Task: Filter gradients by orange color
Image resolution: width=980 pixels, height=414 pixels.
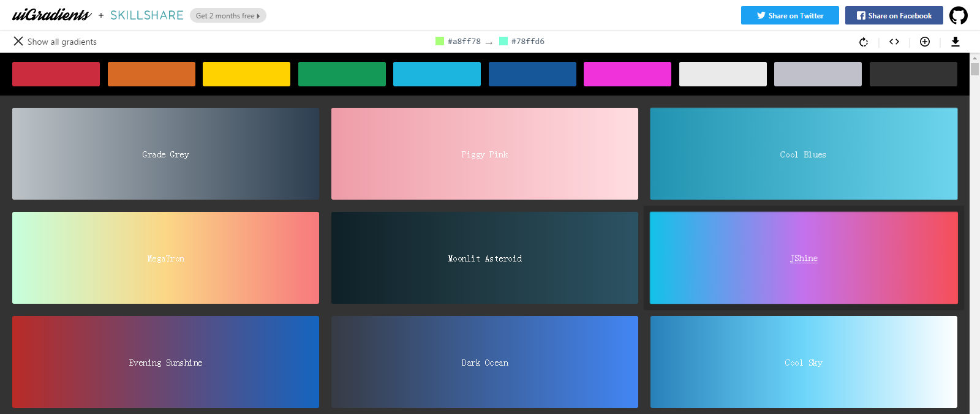Action: click(151, 74)
